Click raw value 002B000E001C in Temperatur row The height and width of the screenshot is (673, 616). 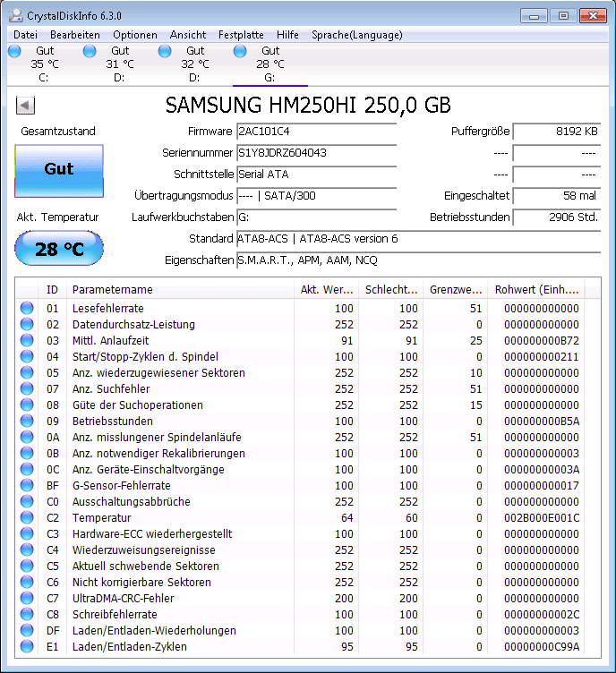tap(542, 517)
